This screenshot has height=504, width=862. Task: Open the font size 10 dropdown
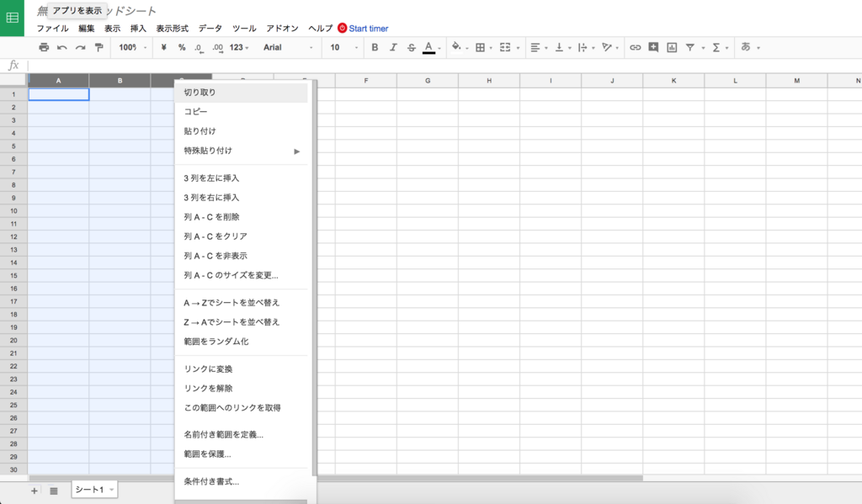click(x=343, y=47)
